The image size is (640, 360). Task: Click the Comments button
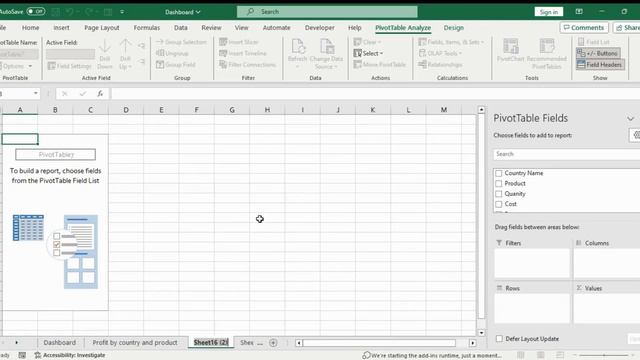[x=584, y=28]
